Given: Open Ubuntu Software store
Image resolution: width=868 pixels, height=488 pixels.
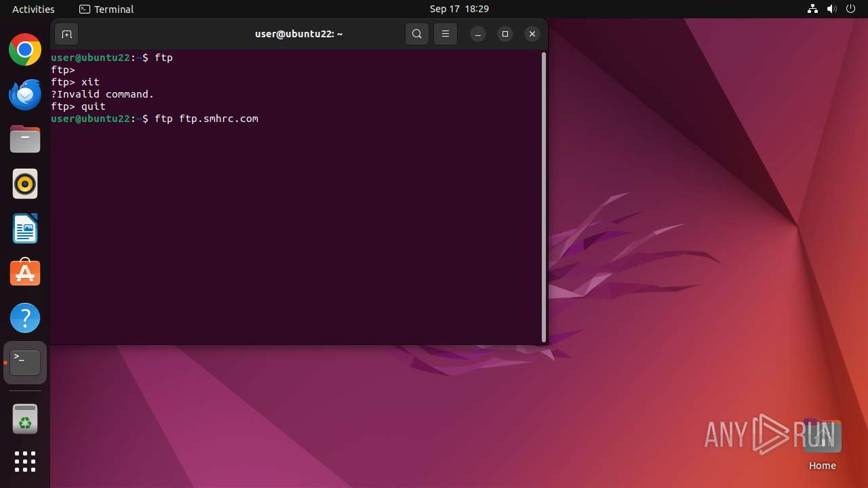Looking at the screenshot, I should click(25, 273).
